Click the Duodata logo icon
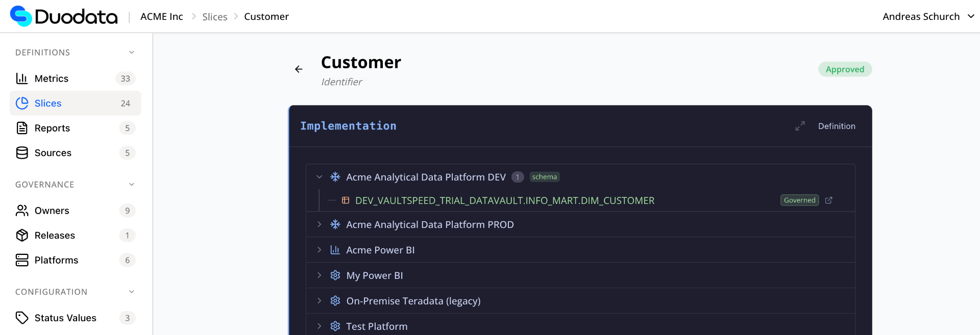 click(x=21, y=16)
